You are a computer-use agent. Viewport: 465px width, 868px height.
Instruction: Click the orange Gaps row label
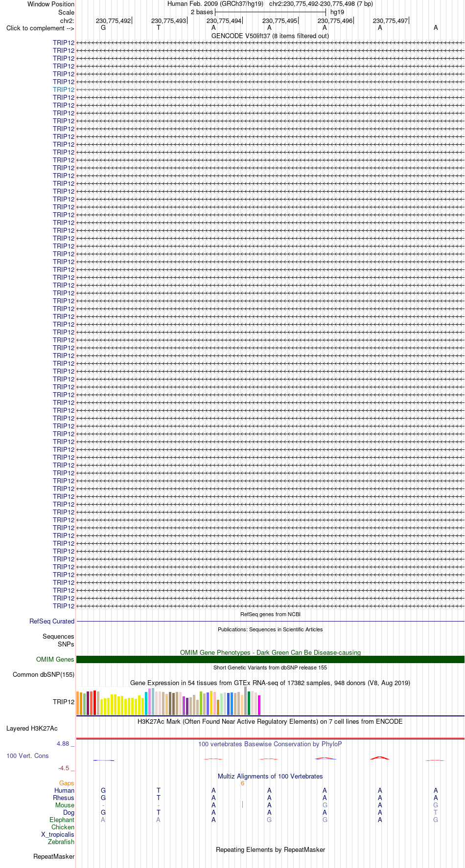[67, 783]
